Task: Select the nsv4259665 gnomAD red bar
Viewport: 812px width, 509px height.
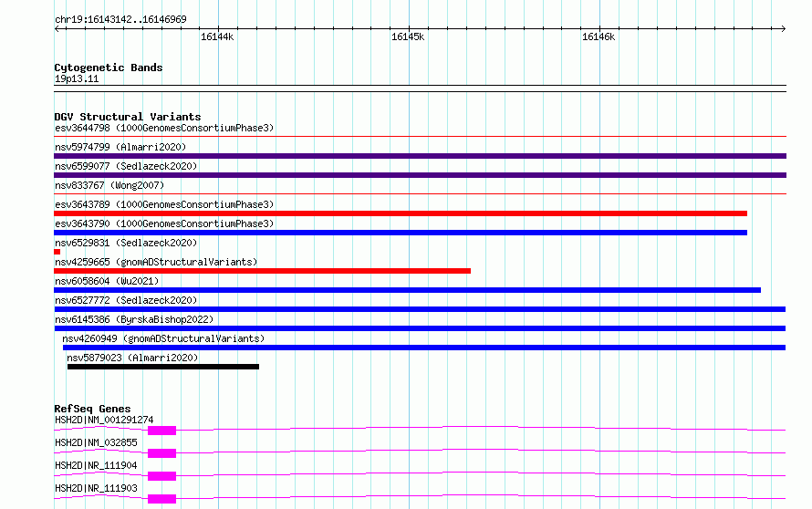Action: 262,271
